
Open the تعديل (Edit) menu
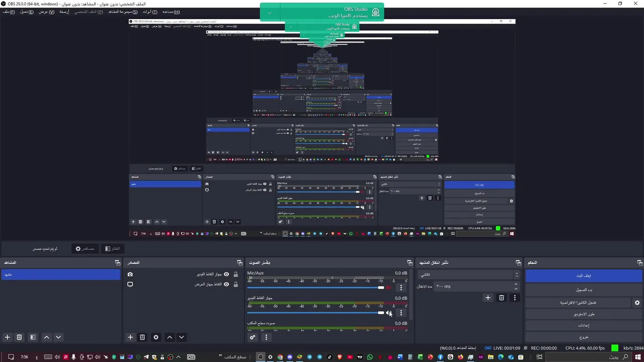[x=27, y=12]
